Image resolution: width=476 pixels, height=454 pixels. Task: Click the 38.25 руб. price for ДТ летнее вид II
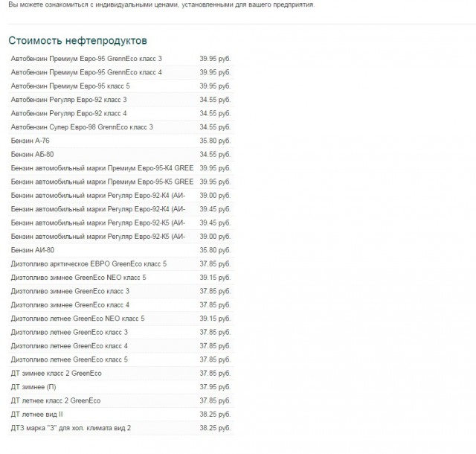215,415
